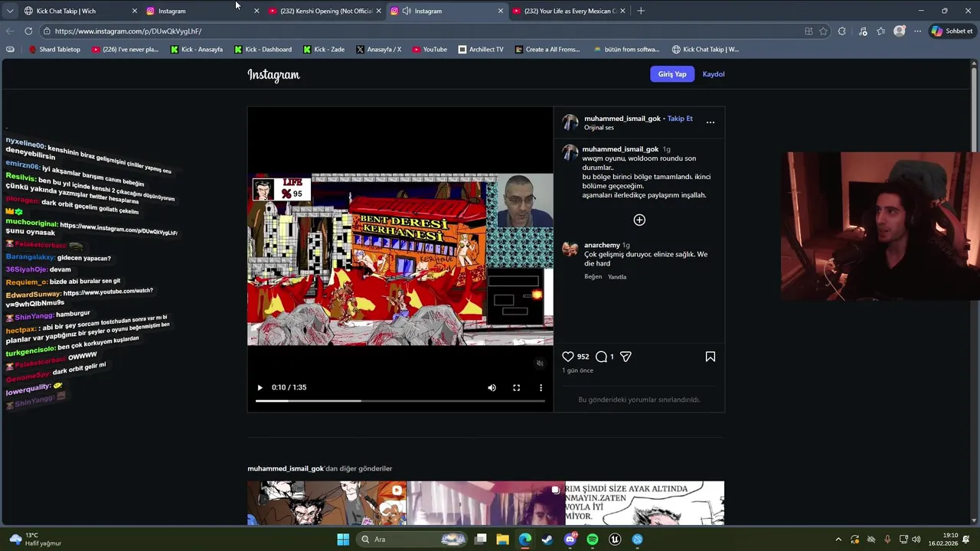Switch to the Kenshi Opening YouTube tab
This screenshot has height=551, width=980.
coord(325,11)
